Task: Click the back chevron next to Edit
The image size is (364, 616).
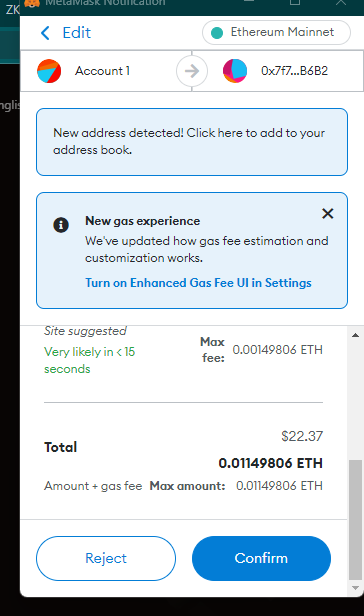Action: tap(45, 33)
